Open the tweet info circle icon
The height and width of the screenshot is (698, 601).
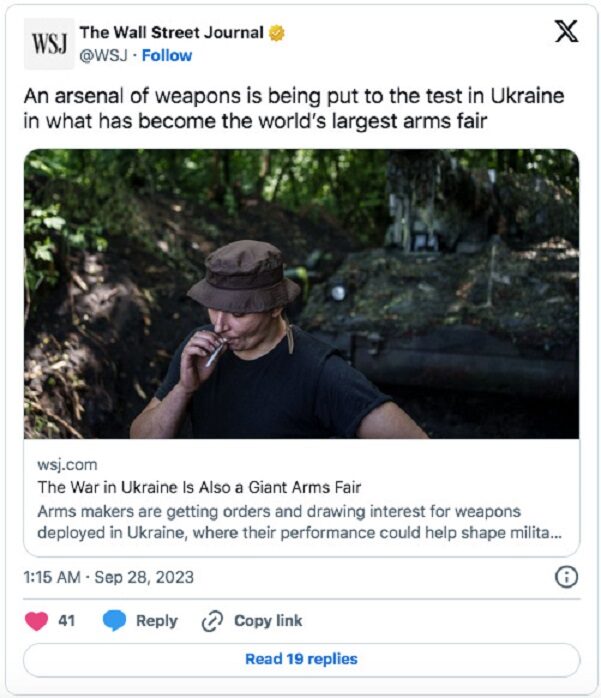tap(566, 577)
